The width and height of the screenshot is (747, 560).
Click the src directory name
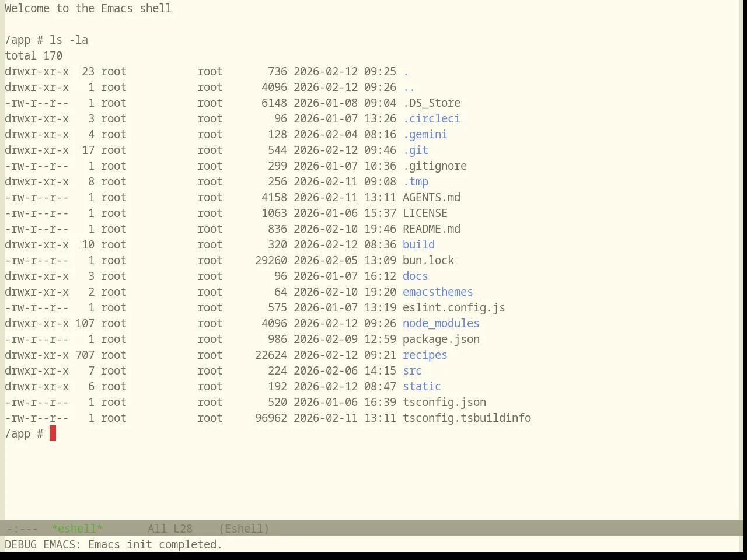[412, 370]
